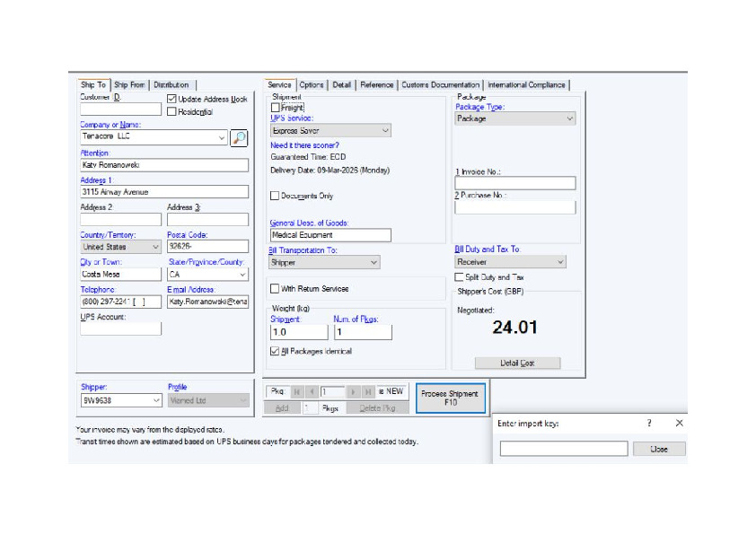The height and width of the screenshot is (534, 756).
Task: Click the address book search magnifier icon
Action: click(x=239, y=137)
